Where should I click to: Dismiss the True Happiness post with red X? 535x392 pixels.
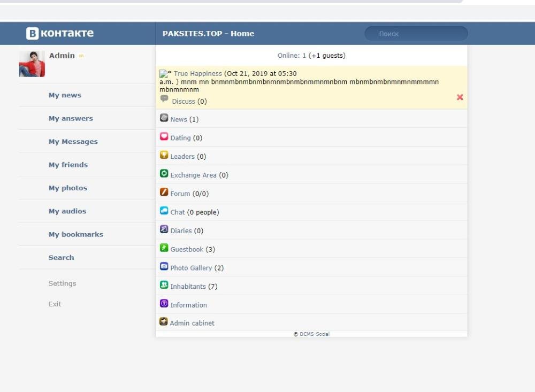pyautogui.click(x=460, y=97)
